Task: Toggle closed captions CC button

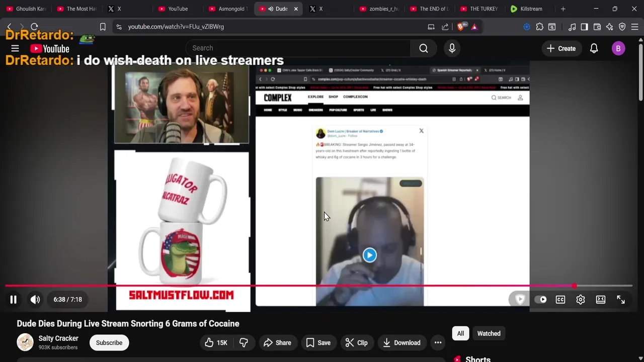Action: tap(560, 300)
